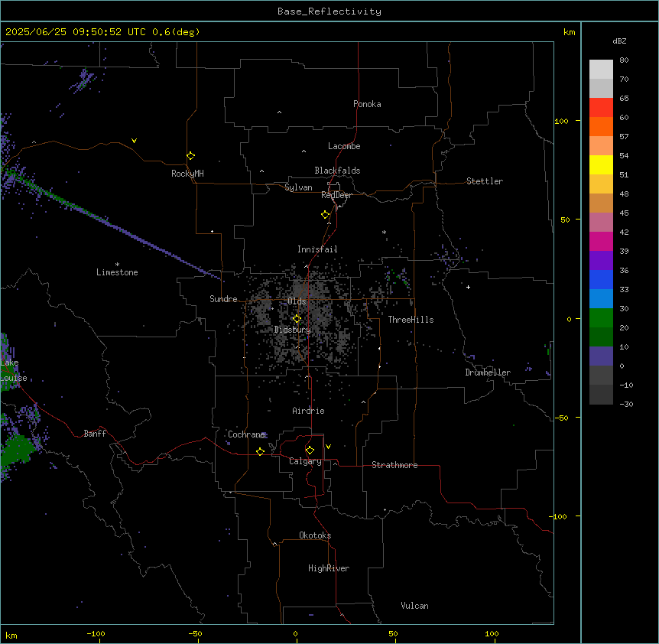Screen dimensions: 659x644
Task: Click the ThreeHills label
Action: tap(411, 320)
